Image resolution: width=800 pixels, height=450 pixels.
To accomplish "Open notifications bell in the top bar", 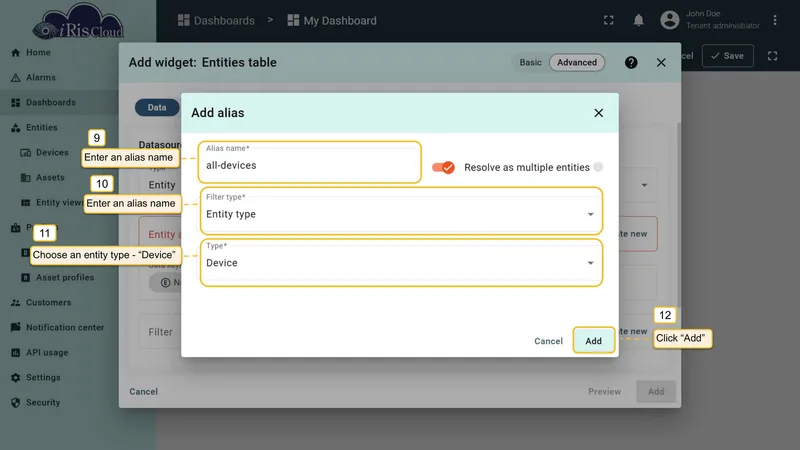I will [638, 20].
